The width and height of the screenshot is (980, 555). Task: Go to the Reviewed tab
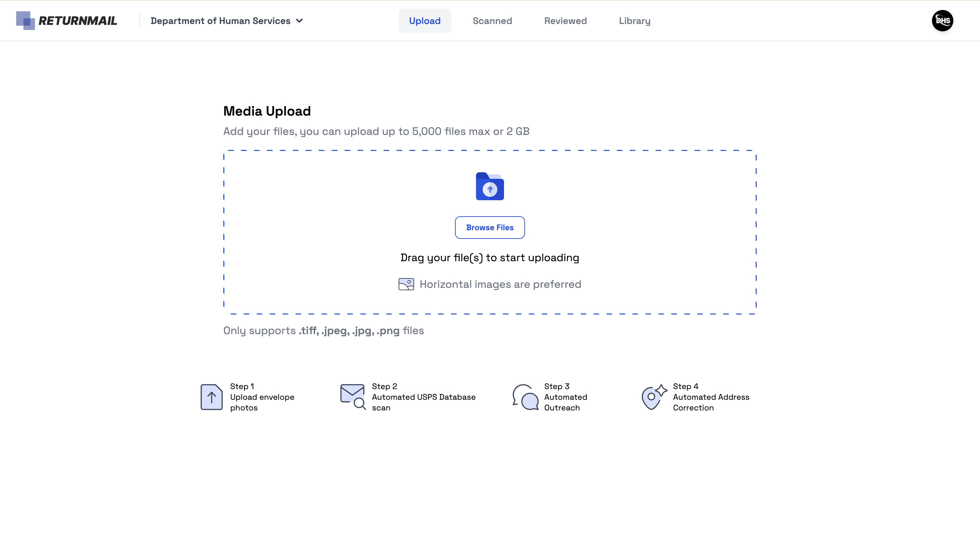point(565,21)
